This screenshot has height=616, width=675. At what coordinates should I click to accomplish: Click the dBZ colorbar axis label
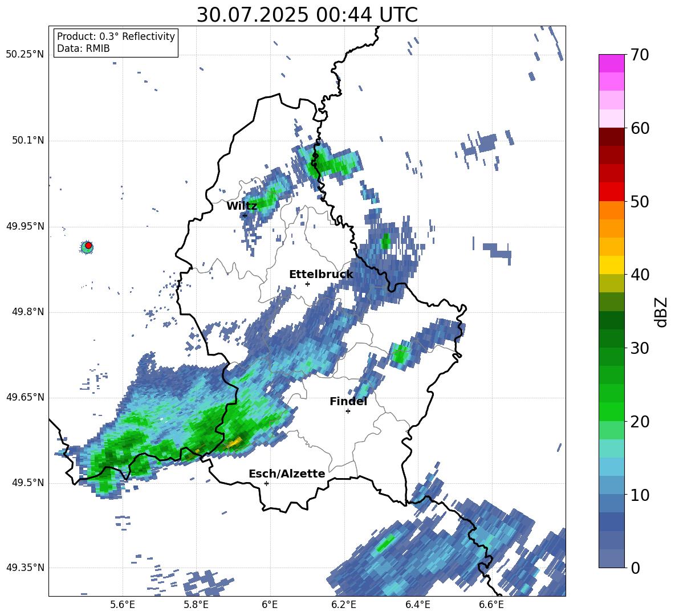[x=660, y=312]
